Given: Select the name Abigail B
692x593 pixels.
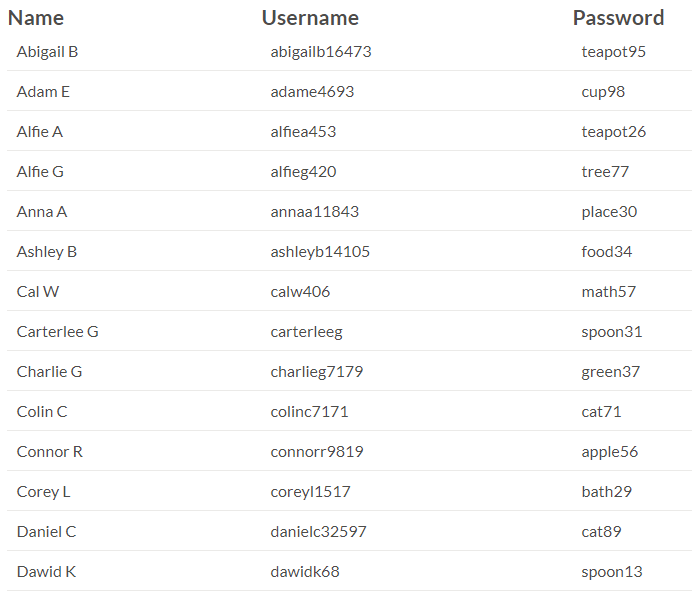Looking at the screenshot, I should (47, 51).
